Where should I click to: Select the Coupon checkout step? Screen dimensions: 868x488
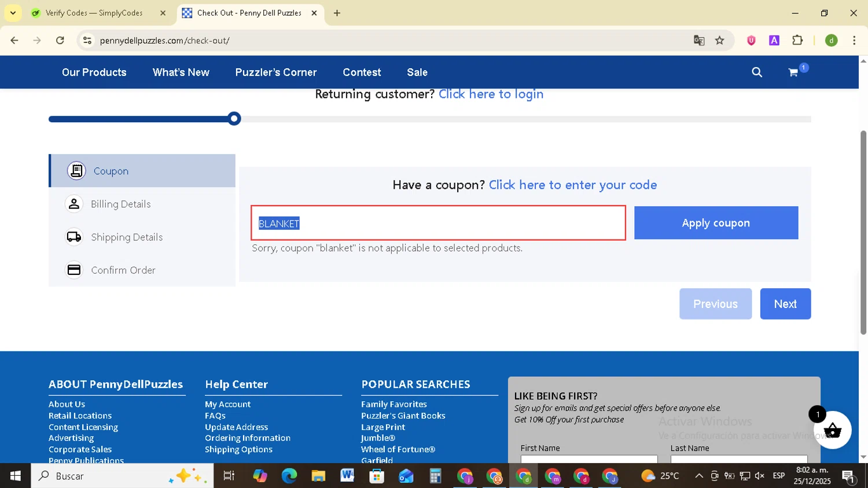point(142,171)
